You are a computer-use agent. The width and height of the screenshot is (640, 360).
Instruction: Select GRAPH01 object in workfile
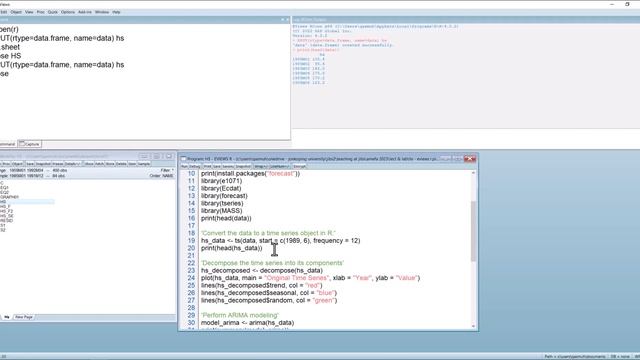pyautogui.click(x=9, y=197)
